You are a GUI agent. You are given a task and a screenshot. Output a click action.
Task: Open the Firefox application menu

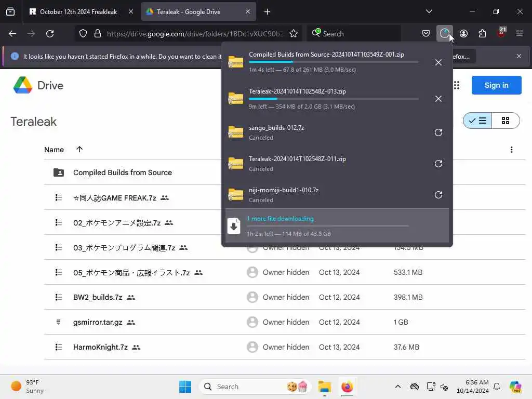519,33
